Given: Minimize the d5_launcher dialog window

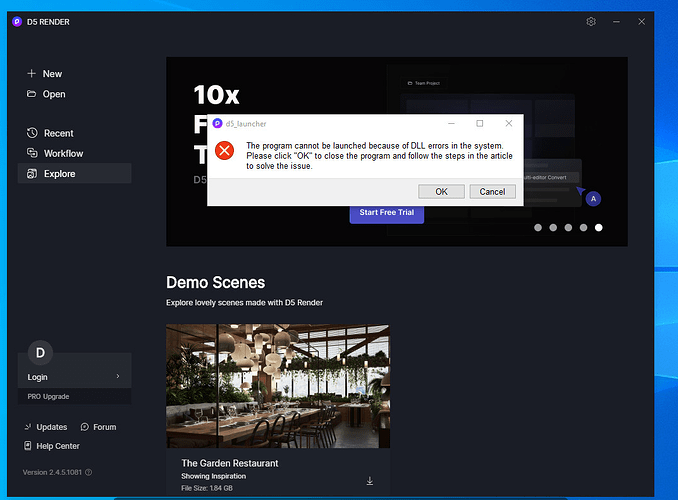Looking at the screenshot, I should coord(451,123).
